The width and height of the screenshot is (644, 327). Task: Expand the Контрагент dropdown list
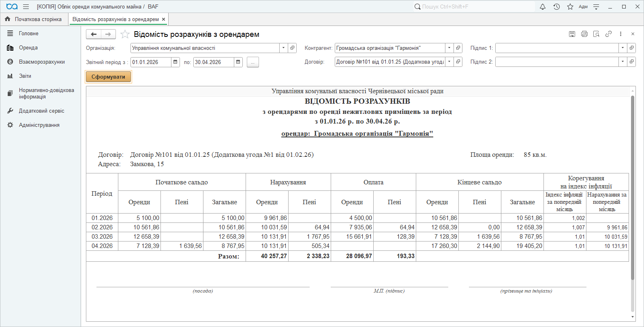[x=449, y=48]
